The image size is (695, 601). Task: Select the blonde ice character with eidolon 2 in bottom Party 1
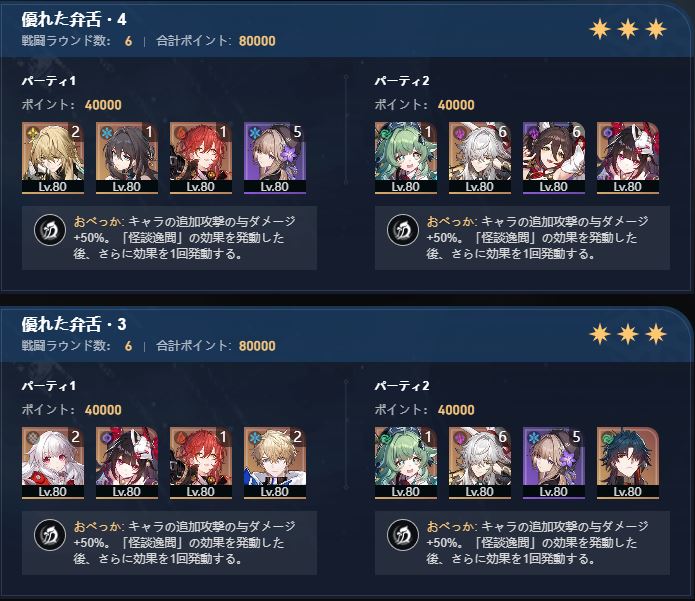275,463
